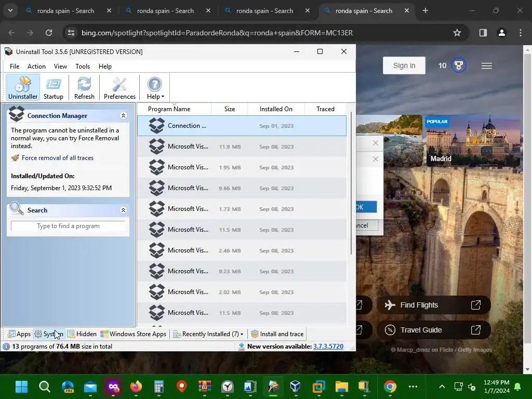Image resolution: width=532 pixels, height=399 pixels.
Task: Open the Help menu in menu bar
Action: pos(105,66)
